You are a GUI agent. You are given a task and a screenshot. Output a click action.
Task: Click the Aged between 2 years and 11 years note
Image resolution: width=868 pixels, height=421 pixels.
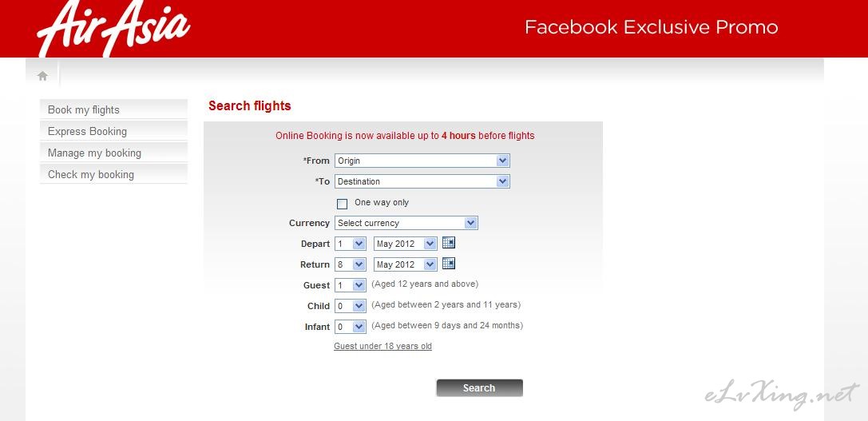[446, 304]
